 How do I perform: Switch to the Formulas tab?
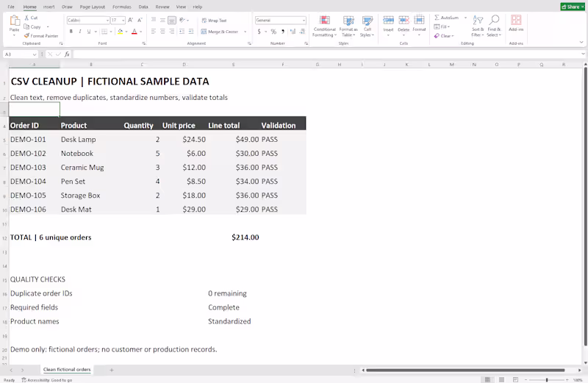pyautogui.click(x=122, y=7)
